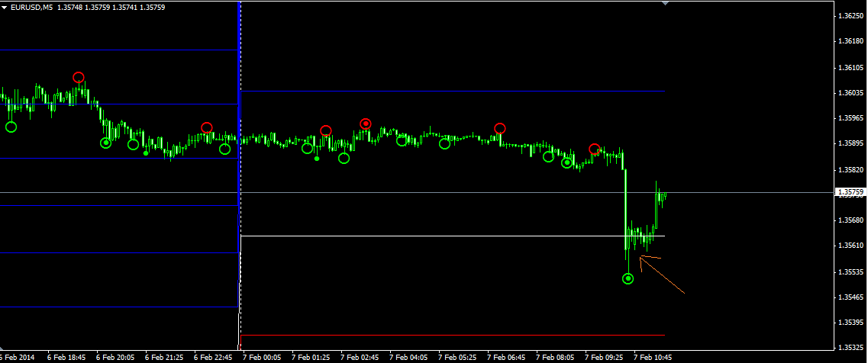Click the leftmost red circle signal marker
Viewport: 868px width, 363px height.
pos(79,77)
